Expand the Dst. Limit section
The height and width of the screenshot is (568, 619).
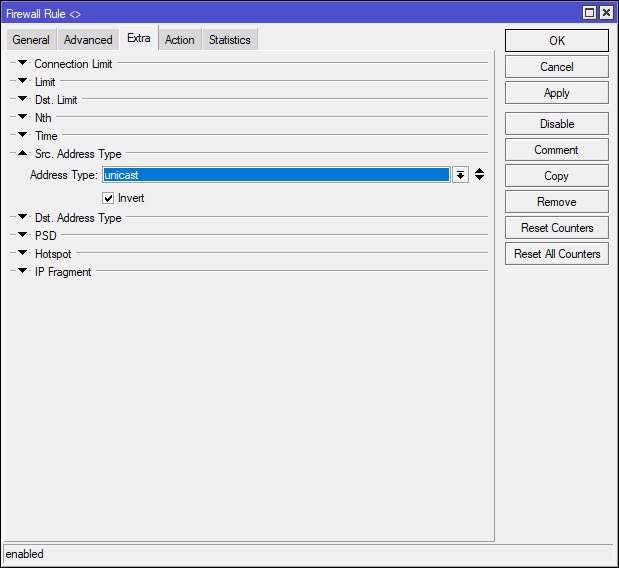(23, 99)
